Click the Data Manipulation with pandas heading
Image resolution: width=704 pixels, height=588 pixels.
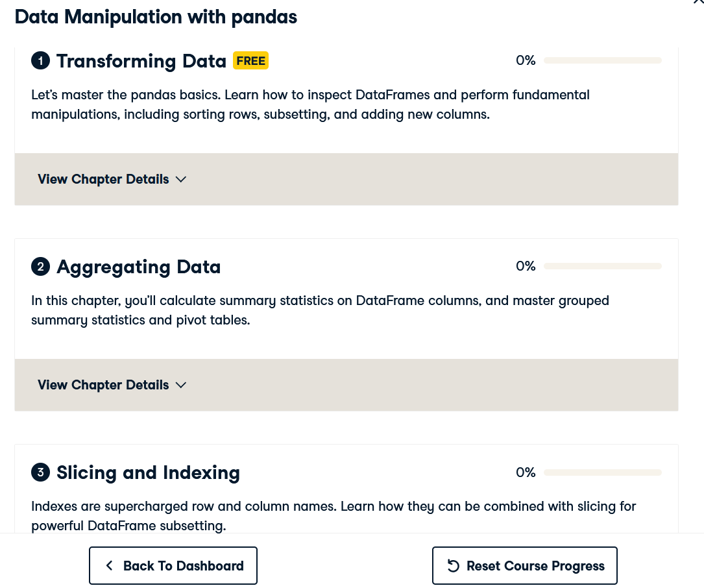pos(156,17)
